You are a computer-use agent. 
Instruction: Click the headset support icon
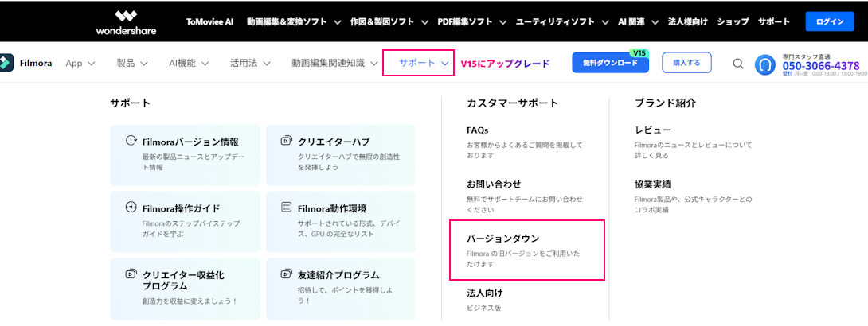pyautogui.click(x=765, y=64)
